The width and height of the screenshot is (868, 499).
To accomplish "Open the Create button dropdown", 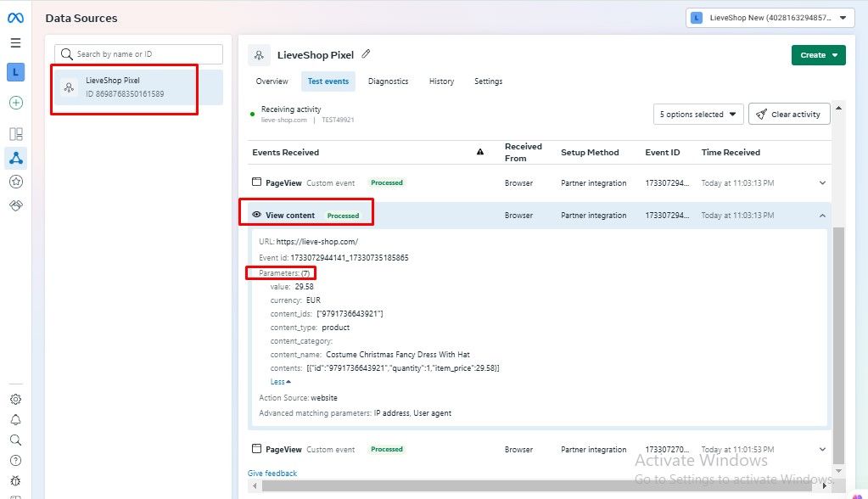I will (818, 55).
